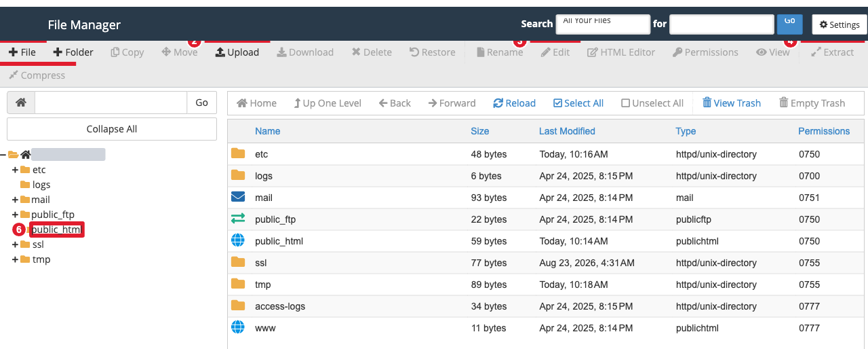The width and height of the screenshot is (868, 349).
Task: Click the globe icon of the public_html row
Action: click(238, 240)
